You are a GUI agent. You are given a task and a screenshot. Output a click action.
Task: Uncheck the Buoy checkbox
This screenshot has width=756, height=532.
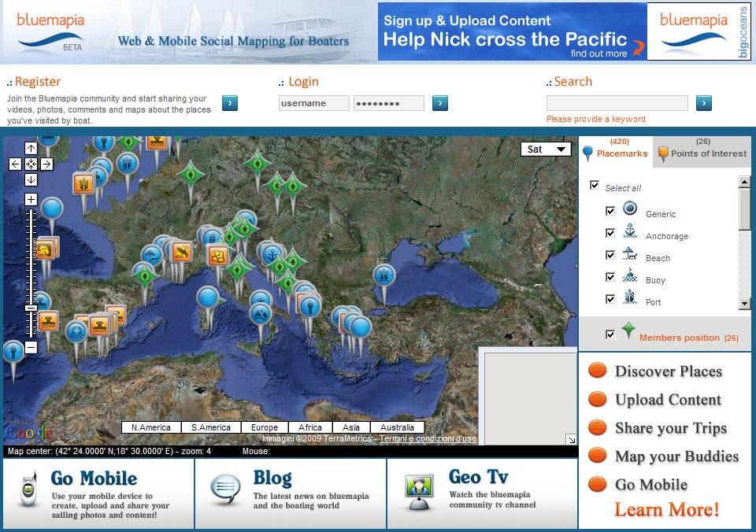pos(610,277)
